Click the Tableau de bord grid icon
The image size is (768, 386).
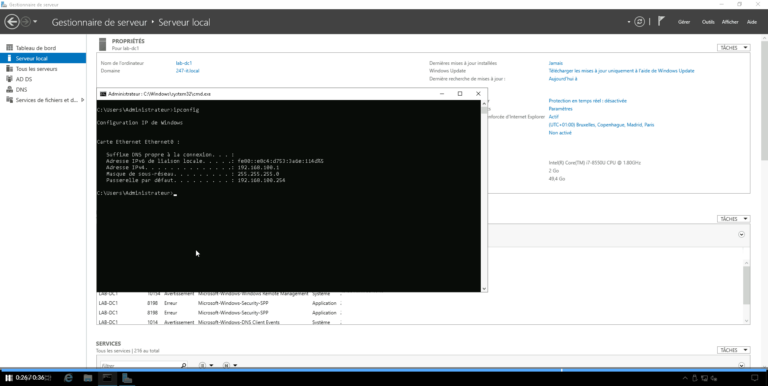9,48
